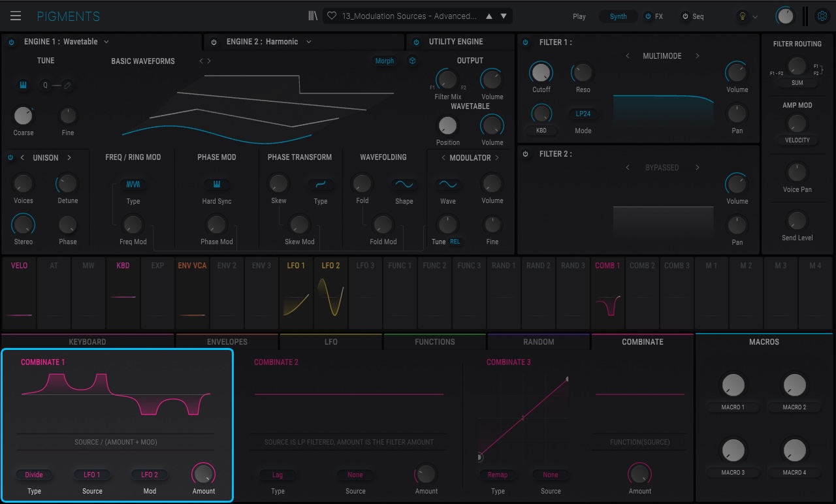This screenshot has width=836, height=504.
Task: Toggle Unison power button
Action: [10, 158]
